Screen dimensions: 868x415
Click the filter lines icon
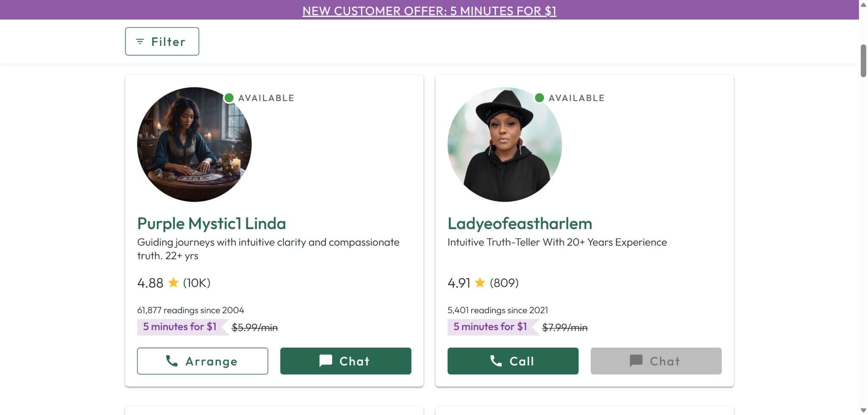click(140, 42)
